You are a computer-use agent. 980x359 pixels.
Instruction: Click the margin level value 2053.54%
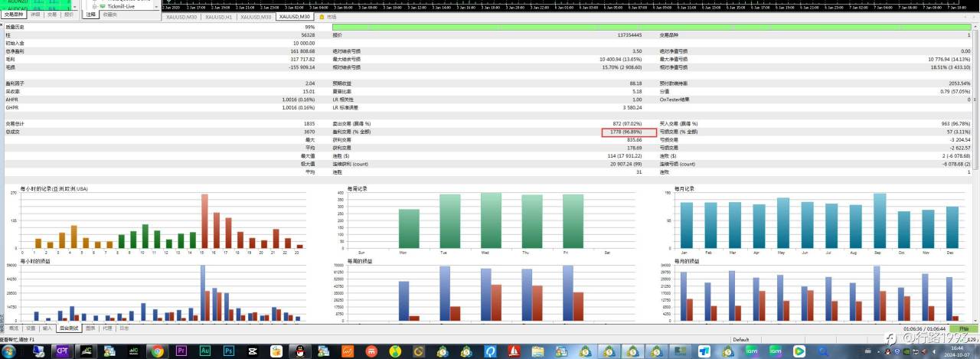[960, 83]
